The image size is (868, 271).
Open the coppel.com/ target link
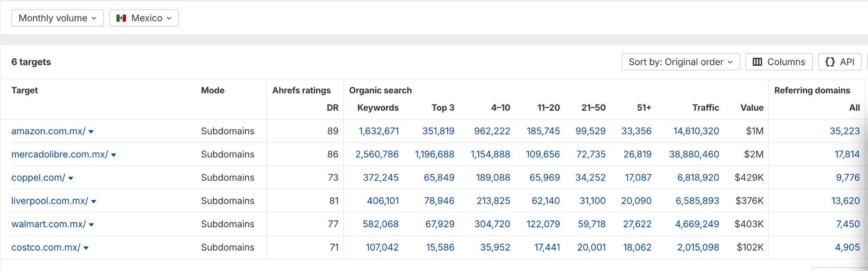pos(38,178)
